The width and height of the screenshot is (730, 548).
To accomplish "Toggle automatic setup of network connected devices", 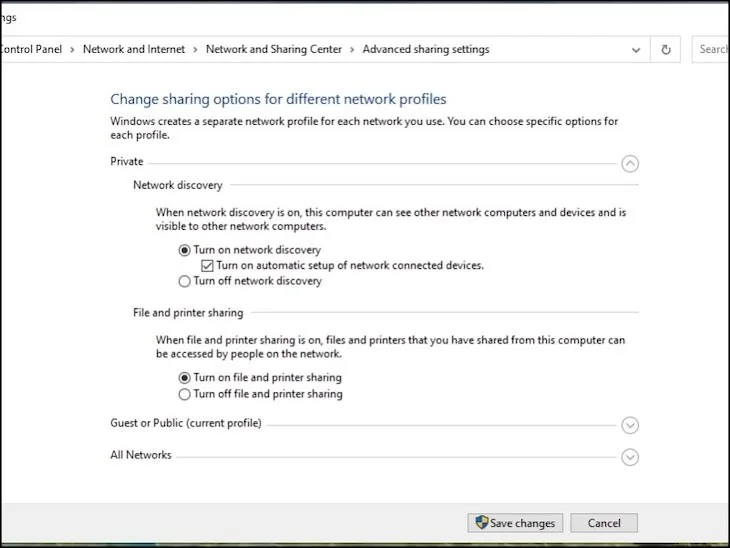I will click(208, 266).
